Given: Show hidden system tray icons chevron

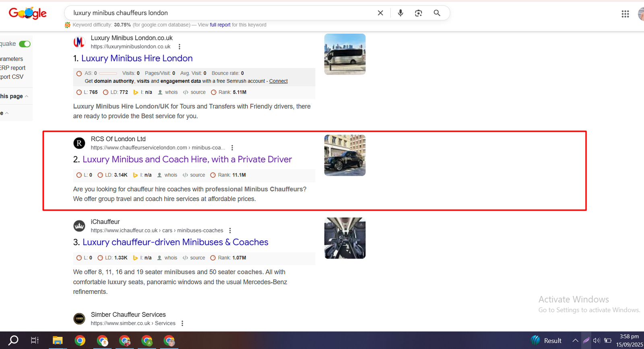Looking at the screenshot, I should 575,341.
